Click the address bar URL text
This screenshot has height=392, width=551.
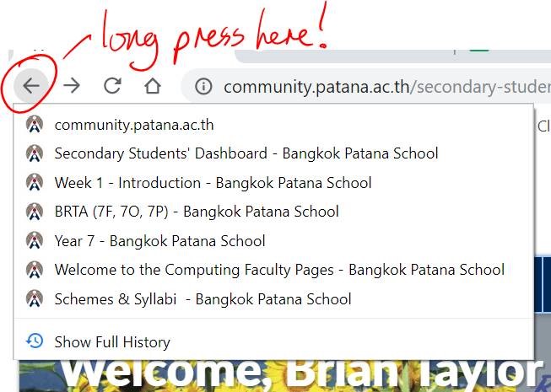point(386,87)
